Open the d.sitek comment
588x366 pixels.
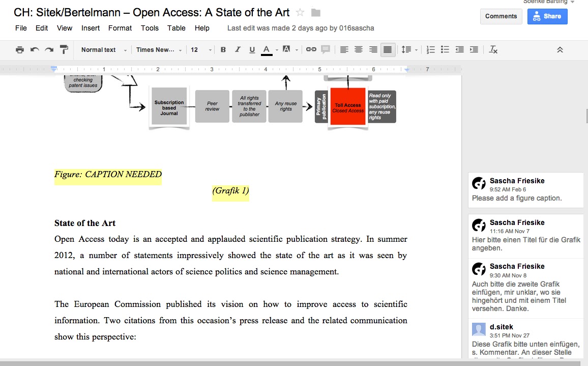[526, 339]
